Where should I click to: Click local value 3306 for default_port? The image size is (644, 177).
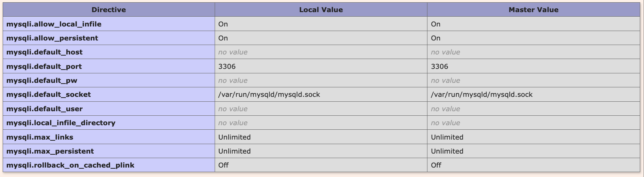coord(227,67)
